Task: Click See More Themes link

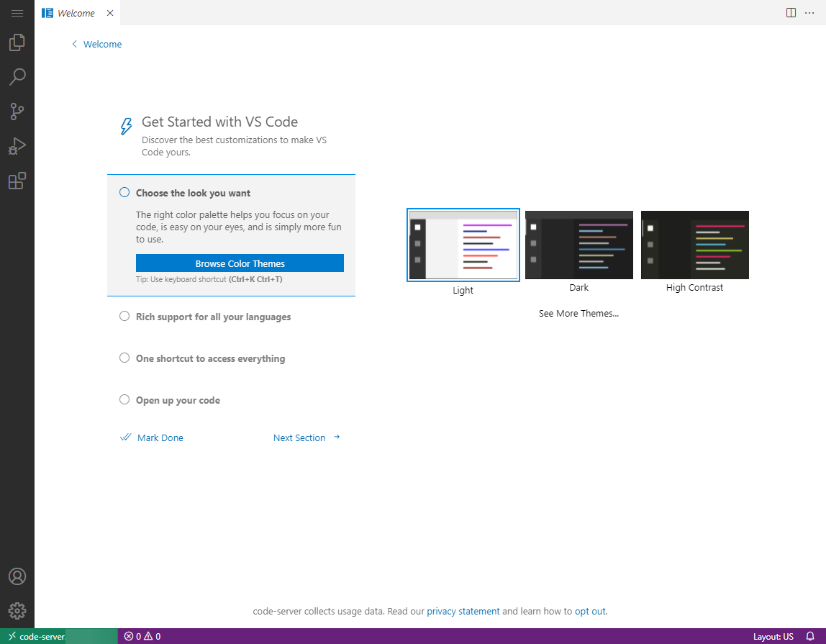Action: tap(578, 313)
